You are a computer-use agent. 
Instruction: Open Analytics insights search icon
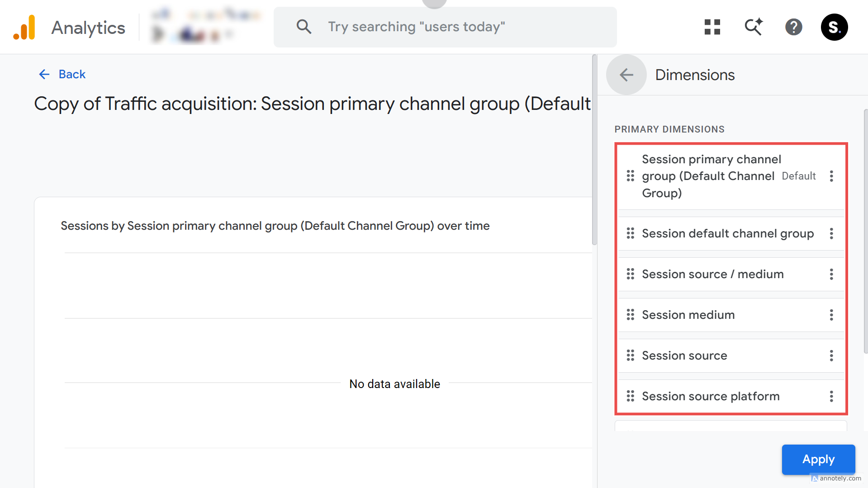[x=754, y=27]
